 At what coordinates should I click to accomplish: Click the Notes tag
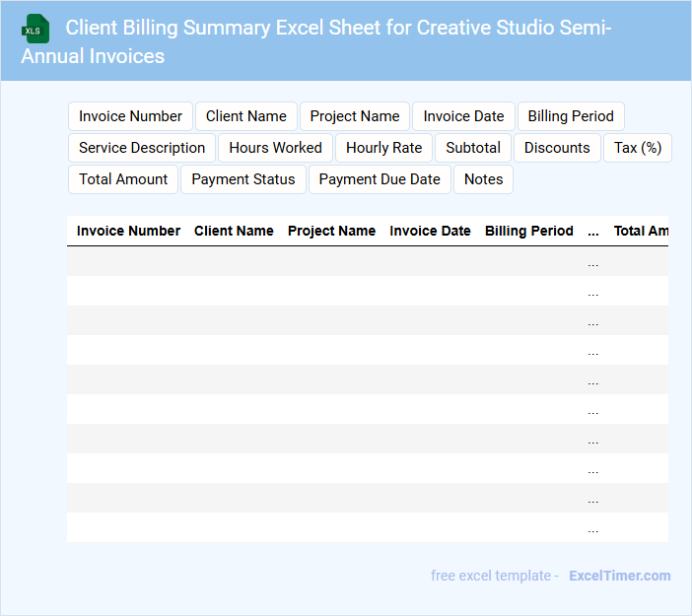point(483,179)
